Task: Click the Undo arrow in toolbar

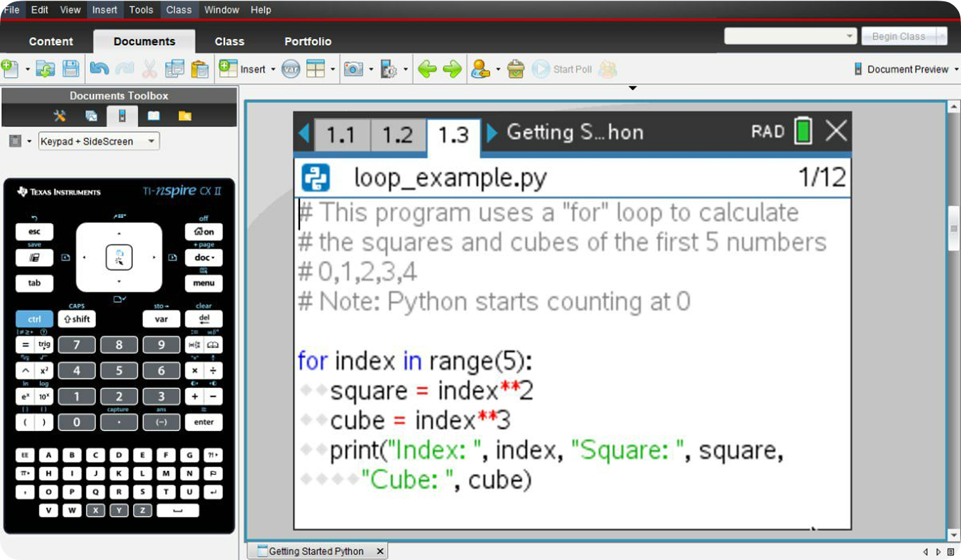Action: [99, 69]
